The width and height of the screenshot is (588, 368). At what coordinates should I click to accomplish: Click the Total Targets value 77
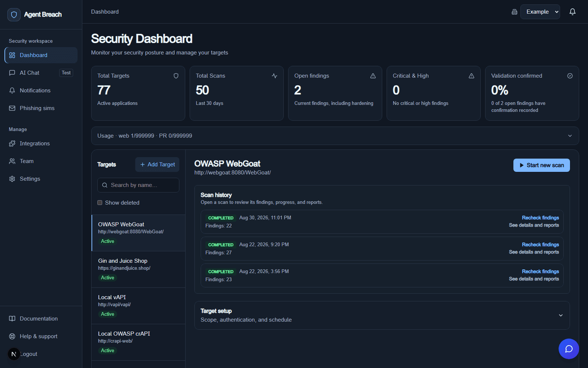click(104, 90)
